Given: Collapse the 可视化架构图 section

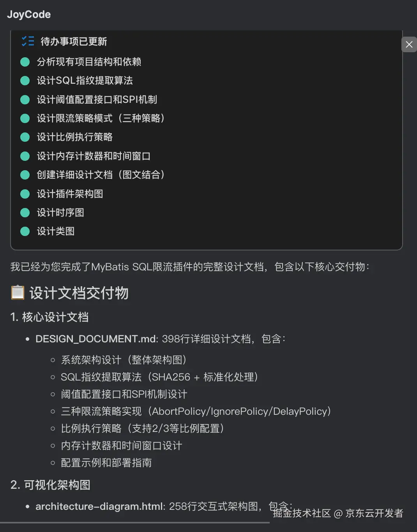Looking at the screenshot, I should click(x=51, y=485).
